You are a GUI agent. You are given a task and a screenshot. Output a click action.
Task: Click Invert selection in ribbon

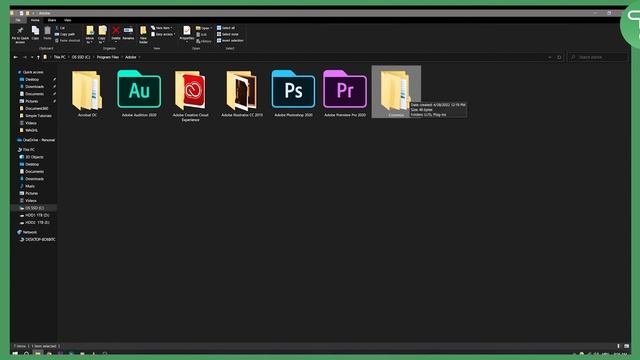click(x=230, y=41)
